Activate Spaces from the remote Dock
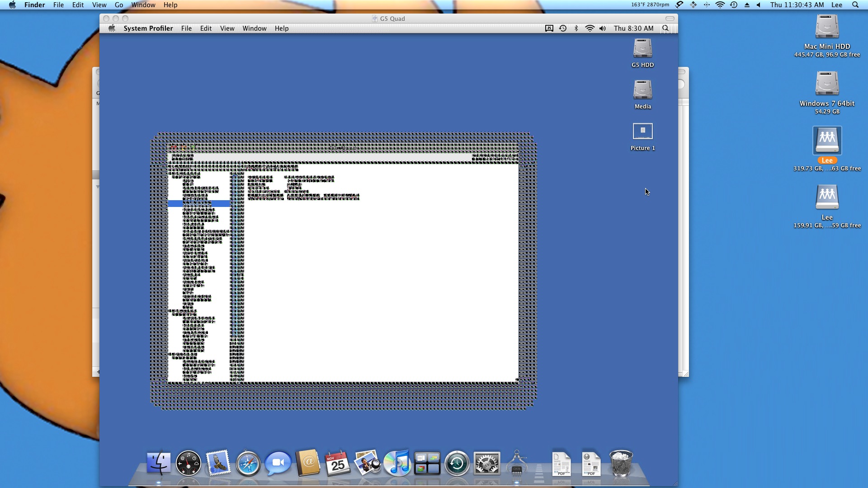The height and width of the screenshot is (488, 868). (x=427, y=464)
